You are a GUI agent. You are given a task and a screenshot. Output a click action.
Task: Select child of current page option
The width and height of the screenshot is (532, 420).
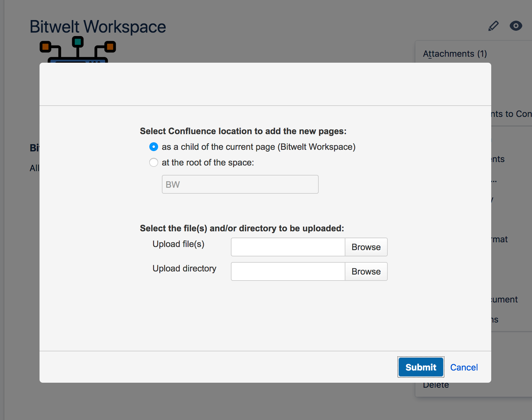154,147
